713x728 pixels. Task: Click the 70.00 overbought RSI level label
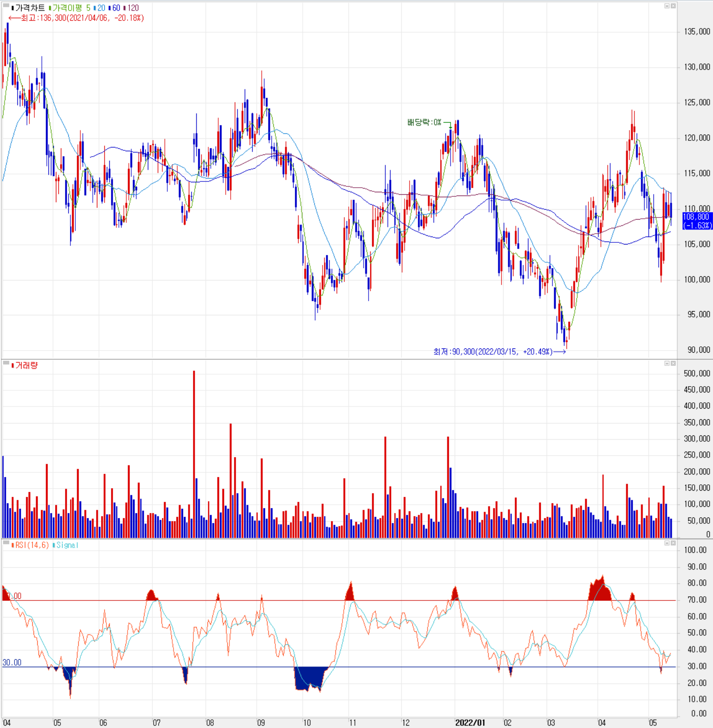[12, 596]
